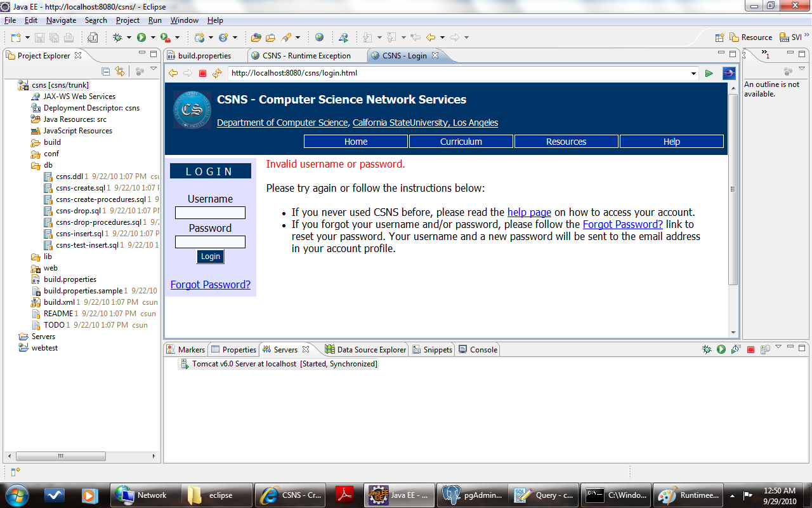Open the URL address history dropdown

[693, 73]
